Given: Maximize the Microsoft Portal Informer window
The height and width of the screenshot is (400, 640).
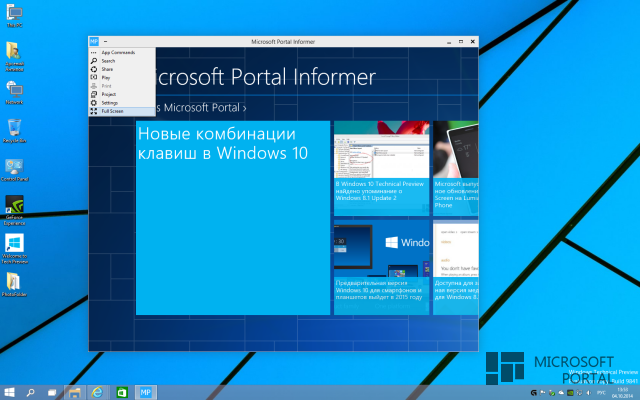Looking at the screenshot, I should (461, 42).
